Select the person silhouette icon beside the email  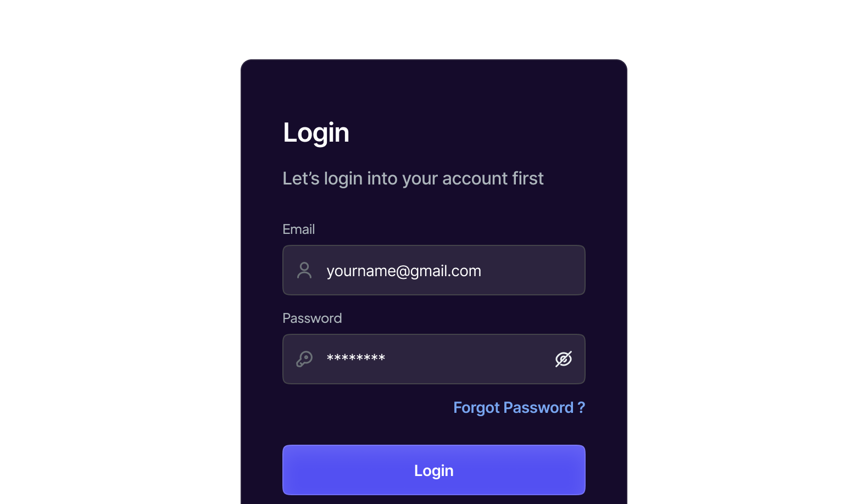click(x=304, y=270)
